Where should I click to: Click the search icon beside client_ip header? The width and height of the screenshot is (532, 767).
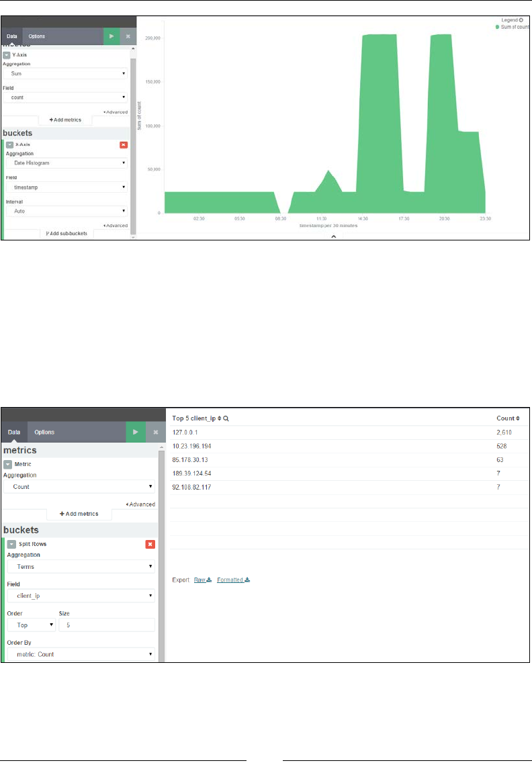click(x=226, y=418)
